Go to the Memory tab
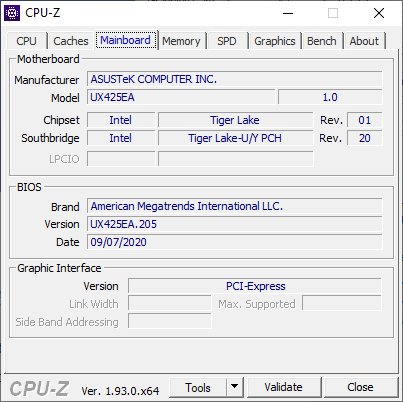The height and width of the screenshot is (402, 403). pyautogui.click(x=181, y=41)
